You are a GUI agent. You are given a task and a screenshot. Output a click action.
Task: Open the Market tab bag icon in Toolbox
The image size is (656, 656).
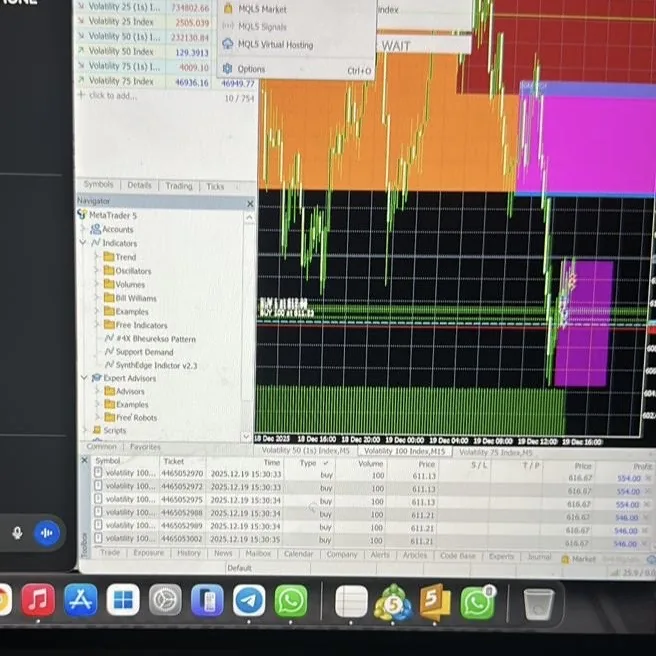(565, 559)
